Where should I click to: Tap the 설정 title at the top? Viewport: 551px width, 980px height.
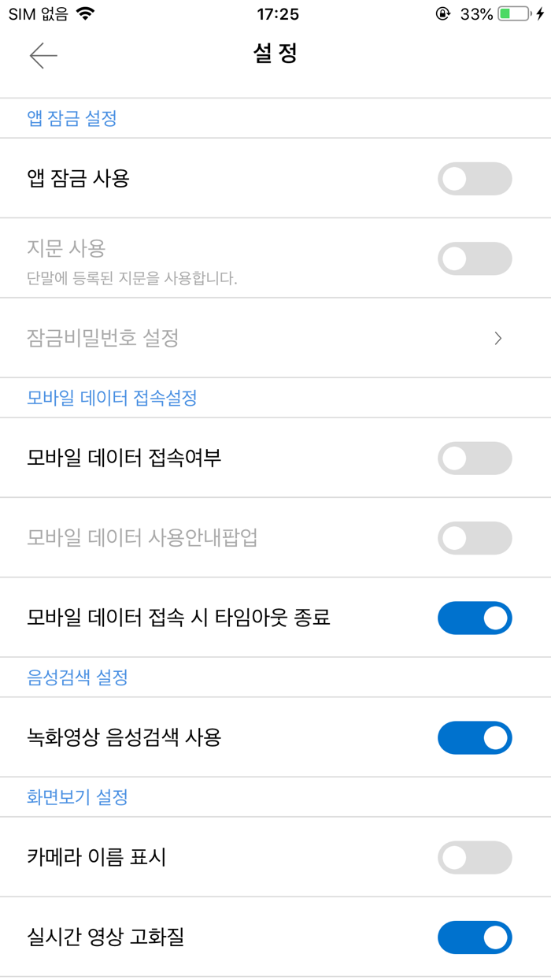(x=275, y=55)
